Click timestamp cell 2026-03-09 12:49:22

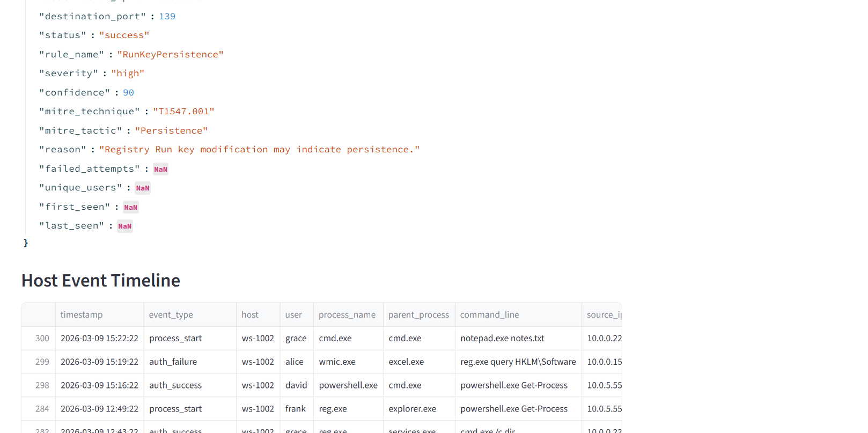pos(99,409)
